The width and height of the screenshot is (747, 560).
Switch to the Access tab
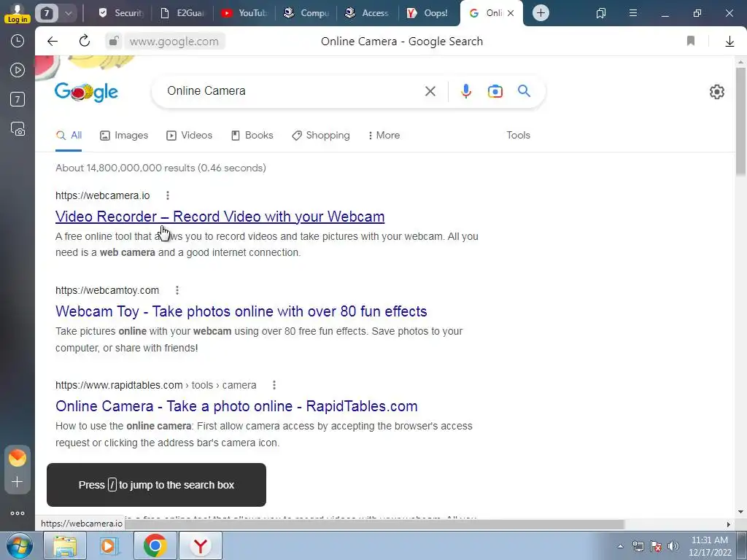[367, 13]
